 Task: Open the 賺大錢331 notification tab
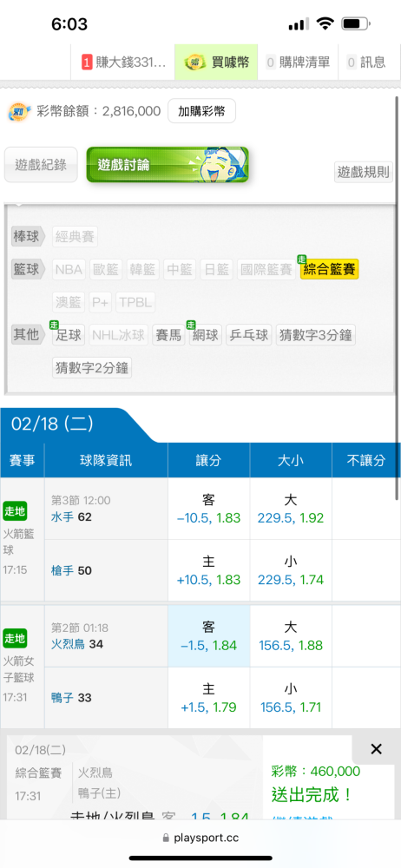(122, 62)
